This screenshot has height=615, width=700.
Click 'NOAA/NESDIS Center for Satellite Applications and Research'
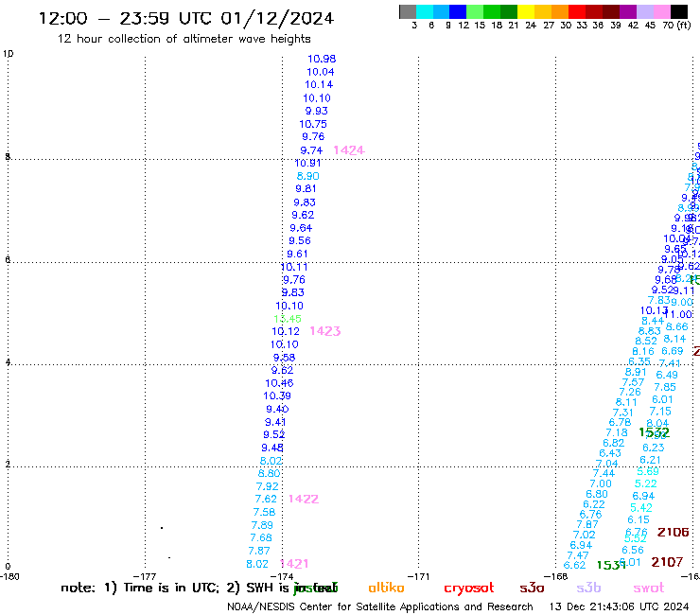point(380,606)
